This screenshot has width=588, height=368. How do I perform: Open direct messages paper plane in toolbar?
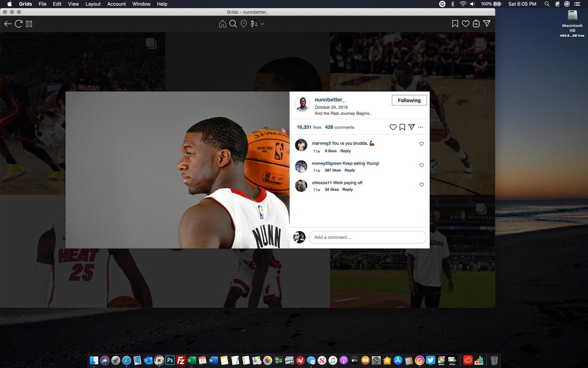click(x=487, y=24)
